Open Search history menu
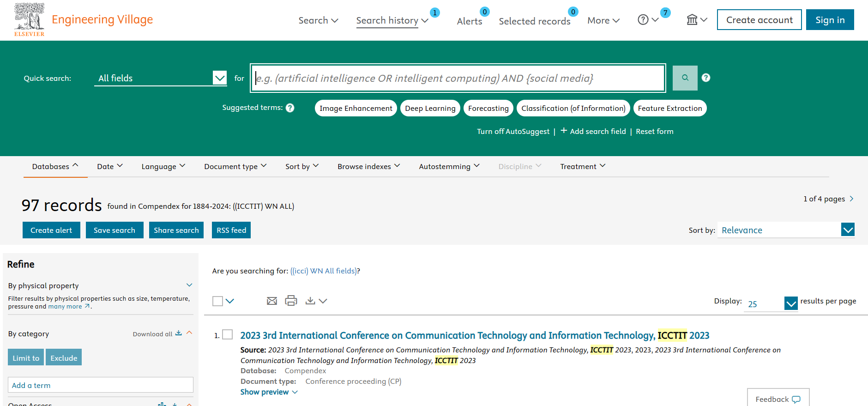 click(392, 20)
